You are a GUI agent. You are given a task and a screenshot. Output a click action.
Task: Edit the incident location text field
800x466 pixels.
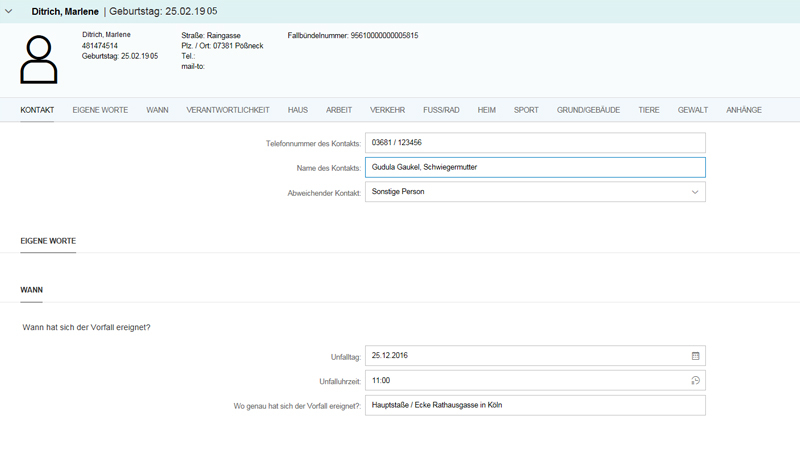pyautogui.click(x=534, y=405)
